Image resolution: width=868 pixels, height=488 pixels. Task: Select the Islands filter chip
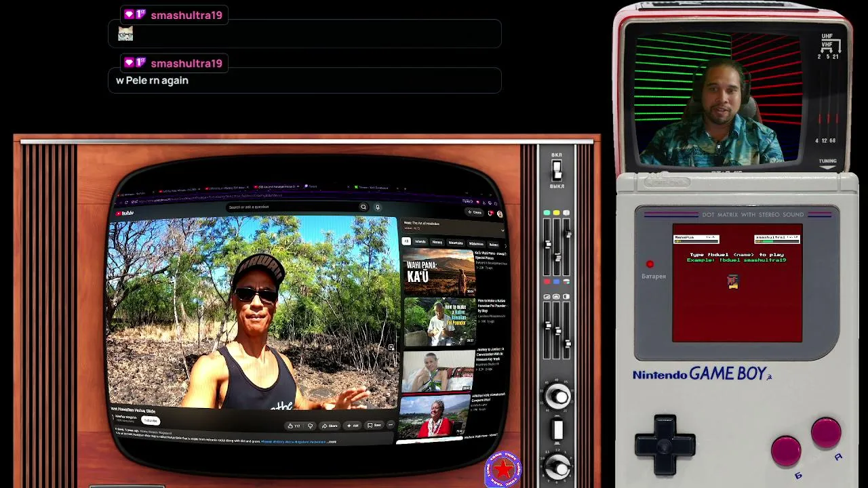[420, 242]
